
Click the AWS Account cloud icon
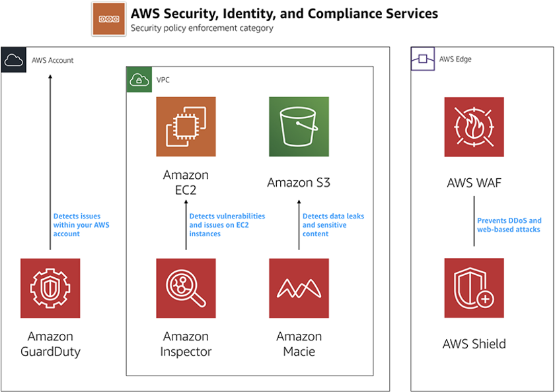(13, 60)
